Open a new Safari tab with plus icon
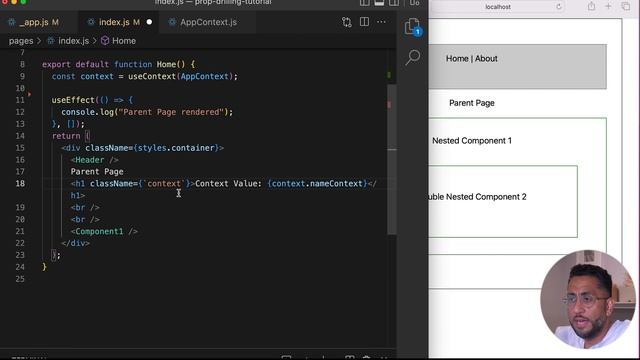 608,6
